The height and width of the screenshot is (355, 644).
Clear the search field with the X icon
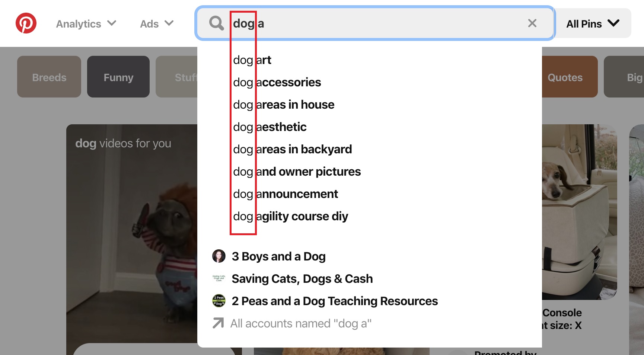(532, 23)
